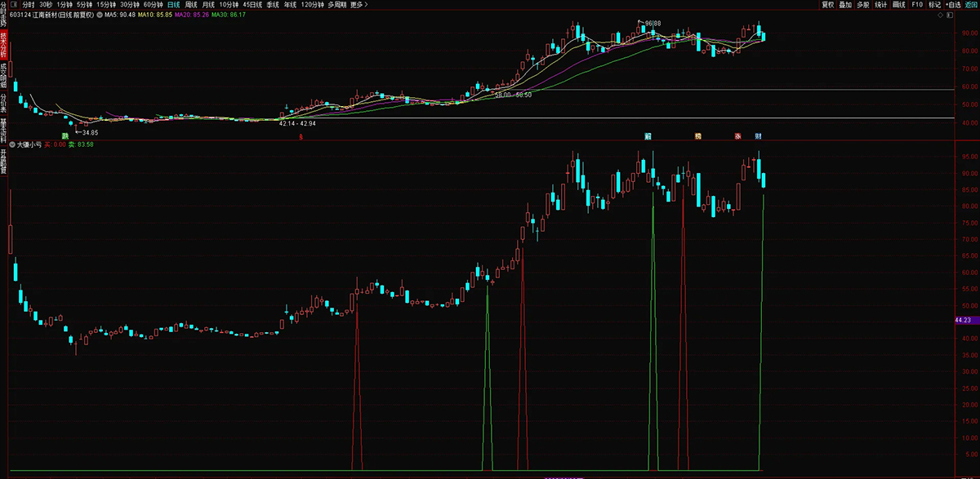Select the 60分钟 period
The image size is (980, 479).
[154, 4]
